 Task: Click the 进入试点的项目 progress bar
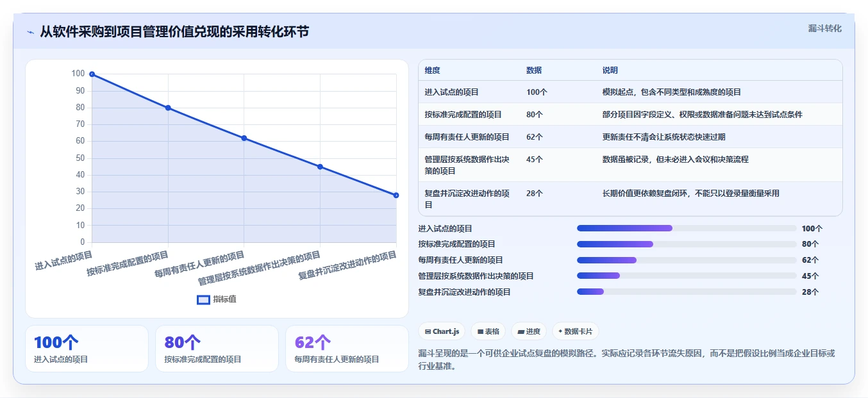point(687,228)
